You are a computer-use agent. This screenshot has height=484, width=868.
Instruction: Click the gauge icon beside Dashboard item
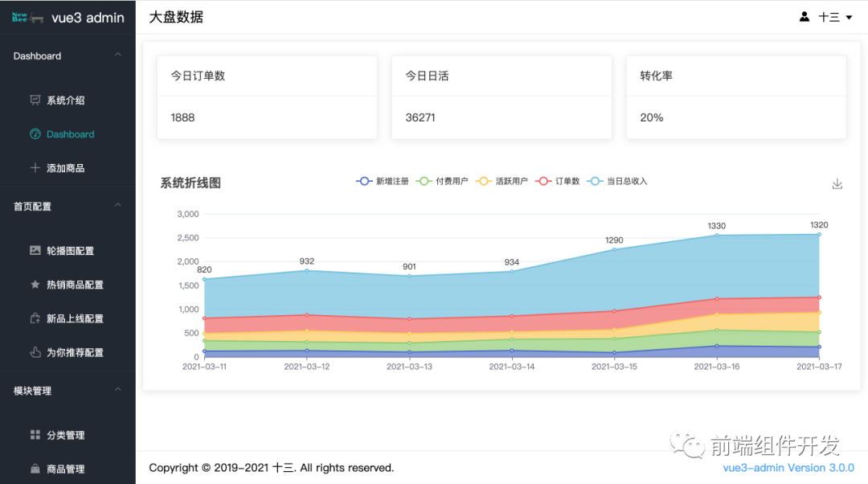pyautogui.click(x=35, y=134)
